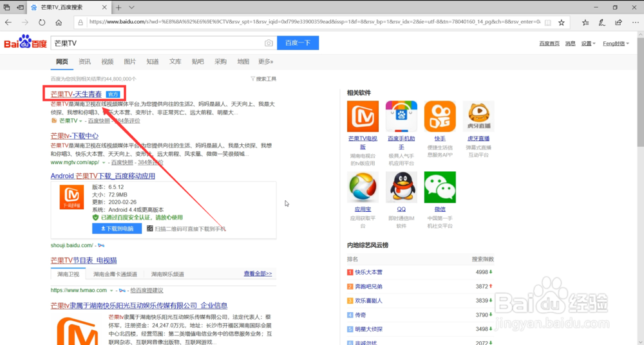
Task: Expand the Feng account dropdown
Action: (x=616, y=44)
